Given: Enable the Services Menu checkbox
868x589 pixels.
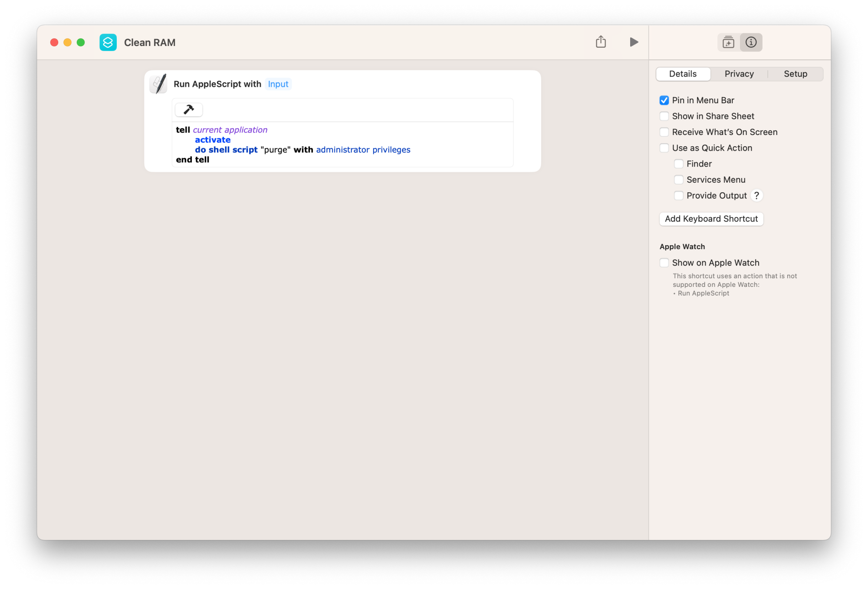Looking at the screenshot, I should coord(678,180).
